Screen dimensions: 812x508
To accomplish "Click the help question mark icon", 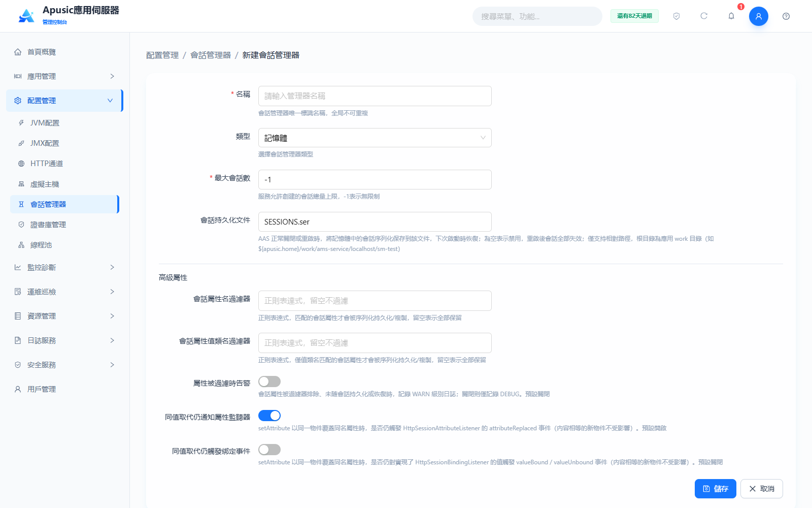I will click(x=786, y=16).
